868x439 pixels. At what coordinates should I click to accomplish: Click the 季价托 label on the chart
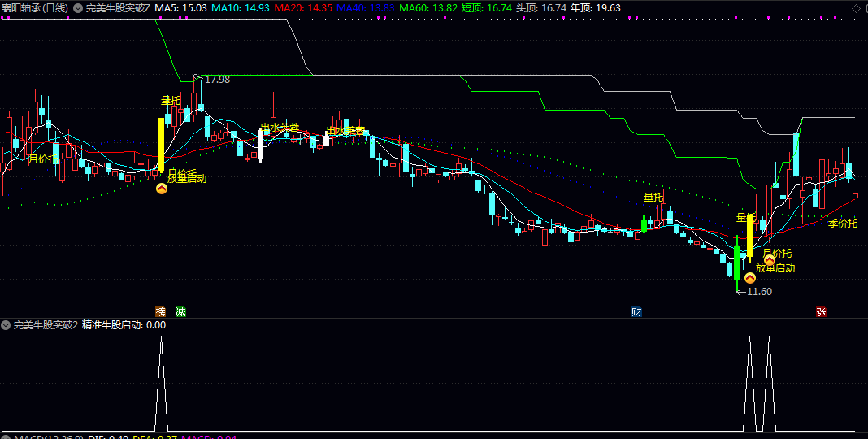point(842,223)
